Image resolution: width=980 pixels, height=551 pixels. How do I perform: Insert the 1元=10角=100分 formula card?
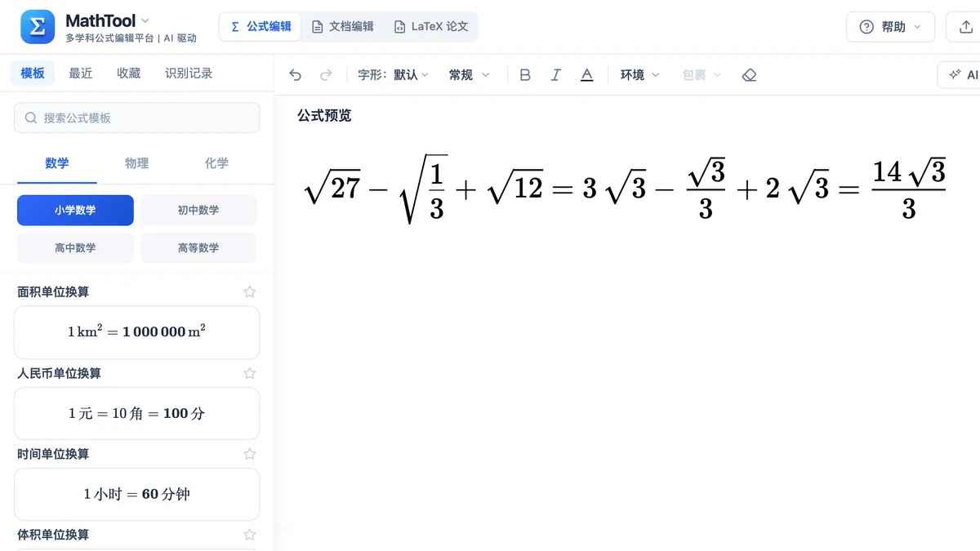point(137,413)
